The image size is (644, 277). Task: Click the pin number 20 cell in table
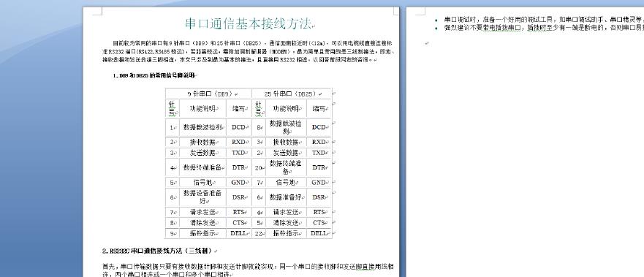click(259, 167)
